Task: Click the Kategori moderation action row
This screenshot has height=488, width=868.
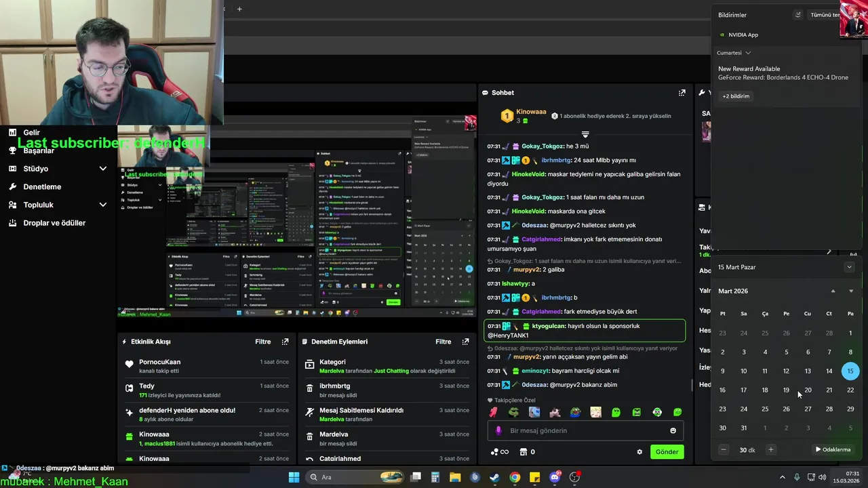Action: [387, 366]
